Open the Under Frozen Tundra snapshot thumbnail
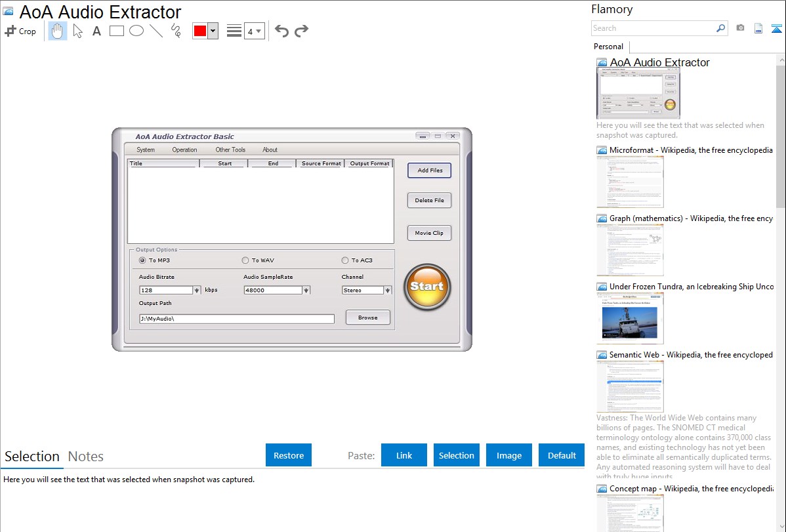Screen dimensions: 786x532 pyautogui.click(x=630, y=318)
